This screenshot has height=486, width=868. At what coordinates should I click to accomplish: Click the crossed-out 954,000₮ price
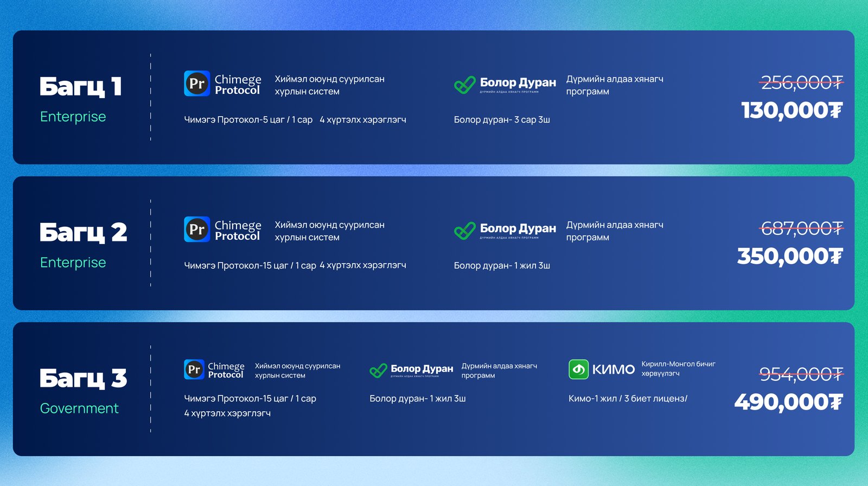[x=801, y=374]
